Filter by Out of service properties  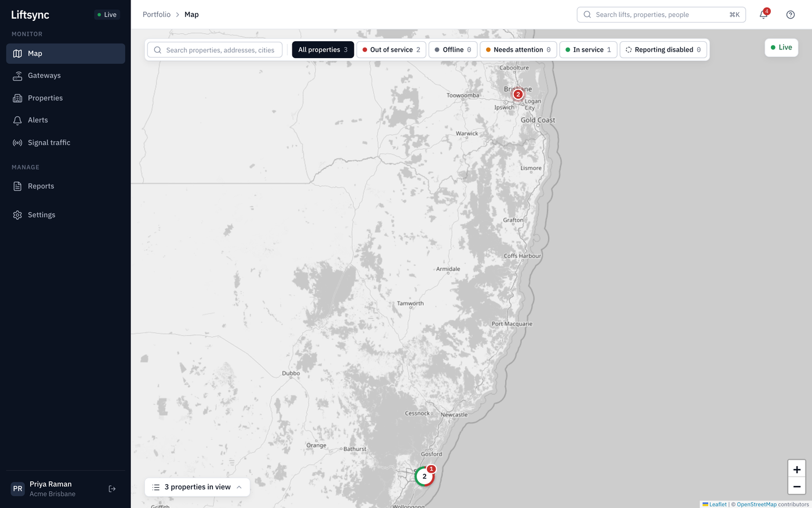391,50
